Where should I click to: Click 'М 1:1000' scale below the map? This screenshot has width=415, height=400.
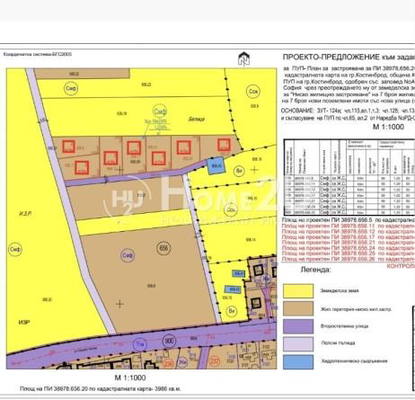(x=130, y=378)
